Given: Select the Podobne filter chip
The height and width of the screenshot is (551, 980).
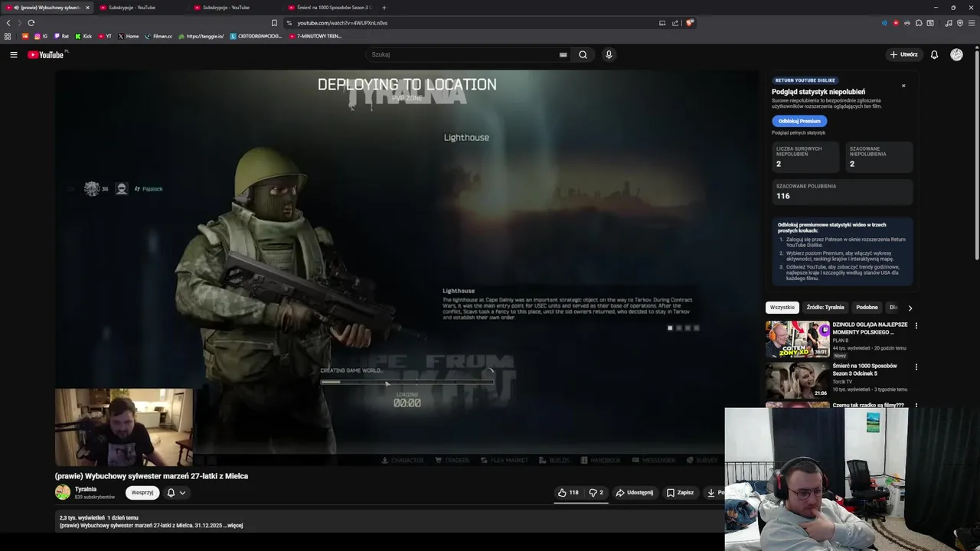Looking at the screenshot, I should (x=867, y=308).
